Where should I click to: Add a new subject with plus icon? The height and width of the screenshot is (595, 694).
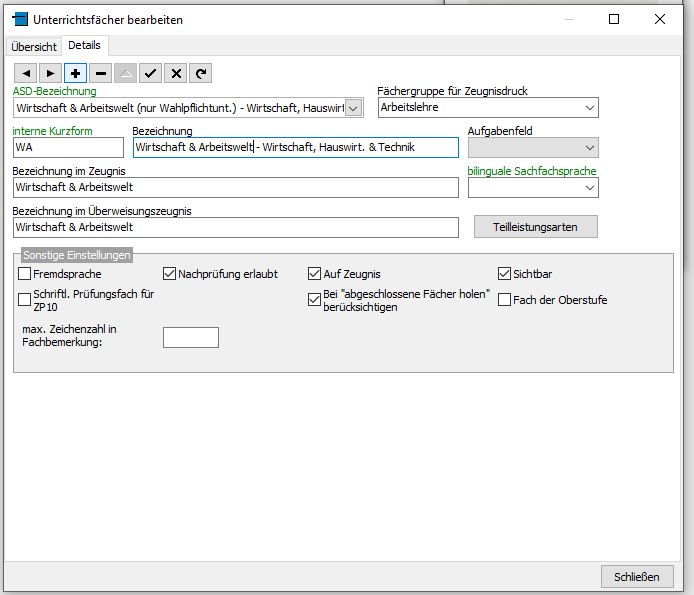75,73
